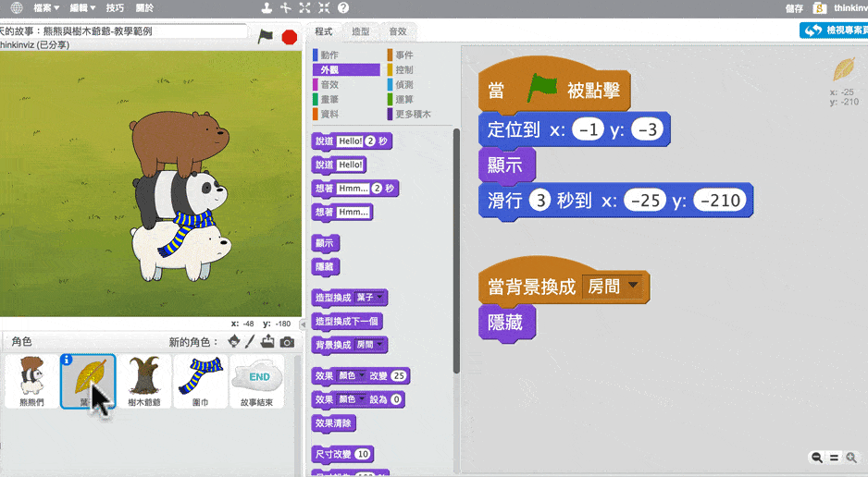The height and width of the screenshot is (477, 868).
Task: Click y value -210 in 滑行 block
Action: pyautogui.click(x=720, y=200)
